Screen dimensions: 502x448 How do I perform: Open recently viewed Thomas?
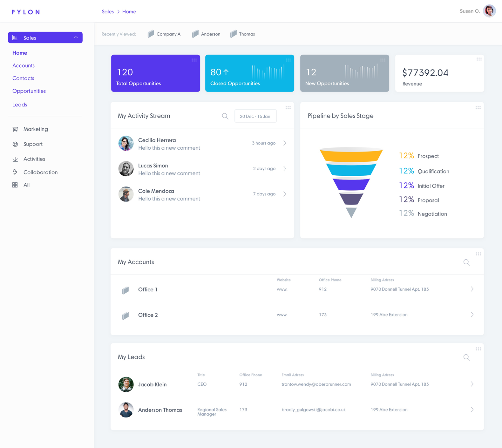(x=242, y=34)
